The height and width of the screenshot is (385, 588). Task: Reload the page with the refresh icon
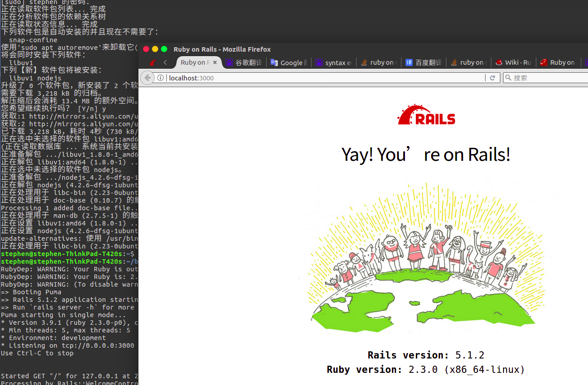492,78
